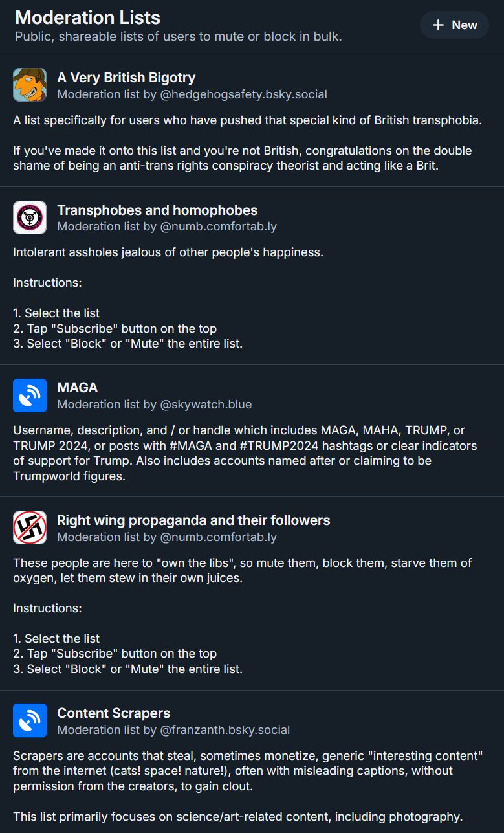
Task: Click author line under Transphobes and homophobes
Action: point(167,227)
